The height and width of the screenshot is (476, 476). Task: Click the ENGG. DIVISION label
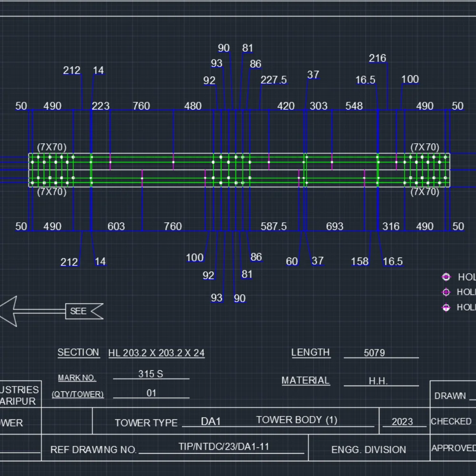(x=369, y=449)
